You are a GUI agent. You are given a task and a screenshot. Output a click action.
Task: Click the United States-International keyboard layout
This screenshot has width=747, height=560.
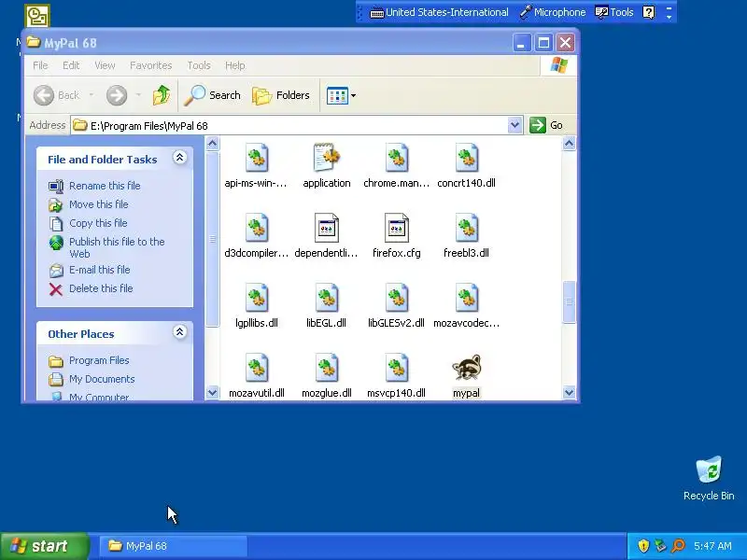tap(439, 12)
